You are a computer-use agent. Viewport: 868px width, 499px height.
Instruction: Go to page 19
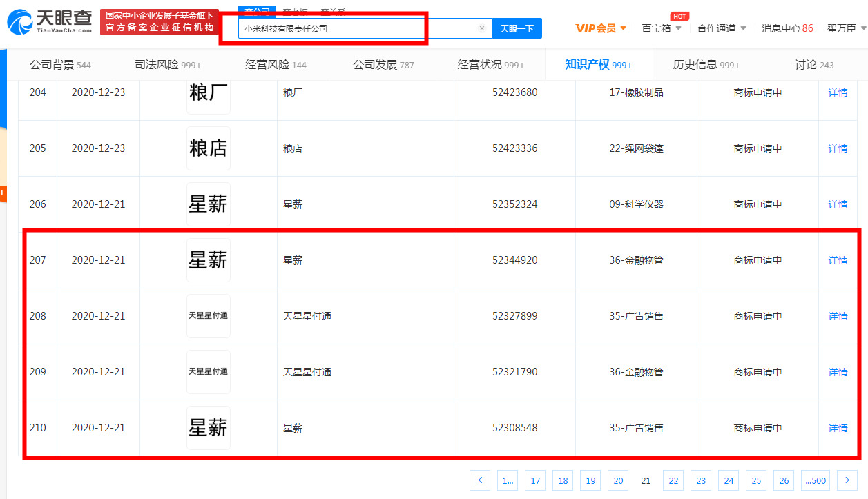pos(590,480)
